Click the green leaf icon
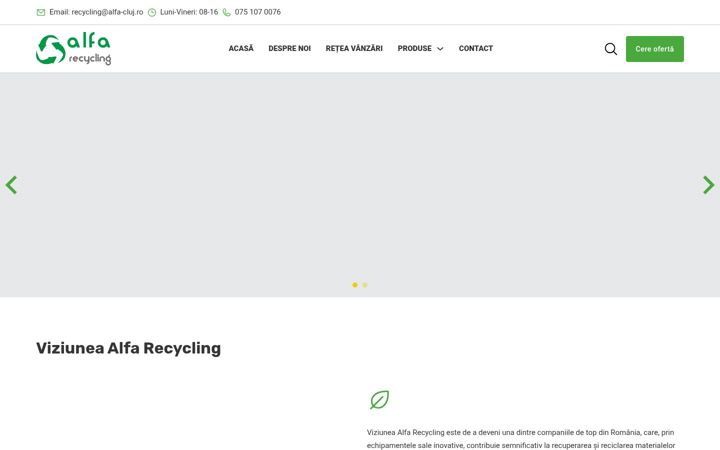This screenshot has height=450, width=720. click(x=380, y=399)
